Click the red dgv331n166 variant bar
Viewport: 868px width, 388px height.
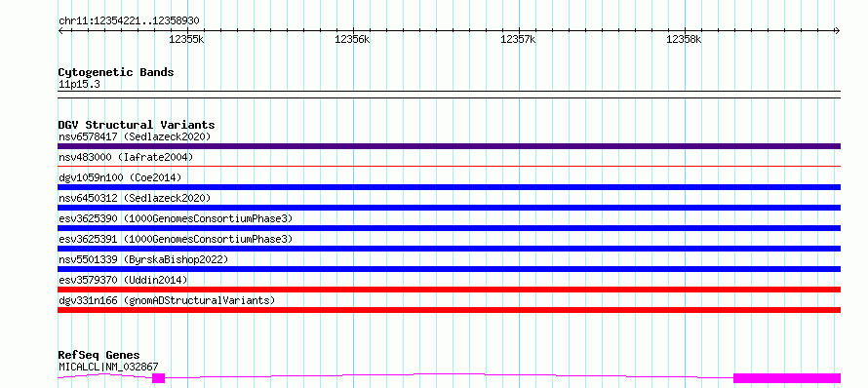click(449, 310)
